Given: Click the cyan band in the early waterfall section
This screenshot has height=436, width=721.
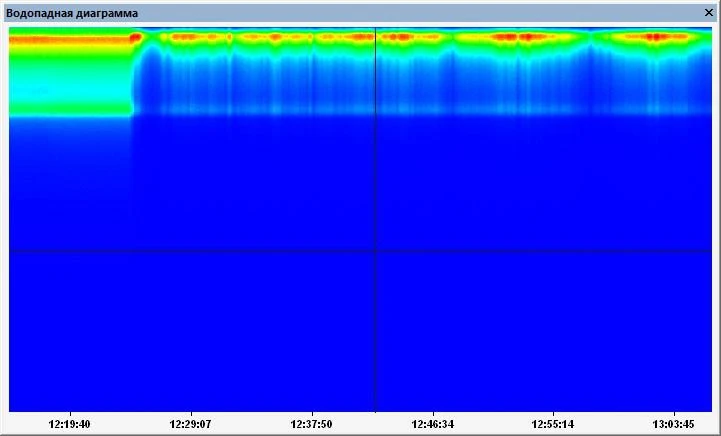Looking at the screenshot, I should 69,90.
